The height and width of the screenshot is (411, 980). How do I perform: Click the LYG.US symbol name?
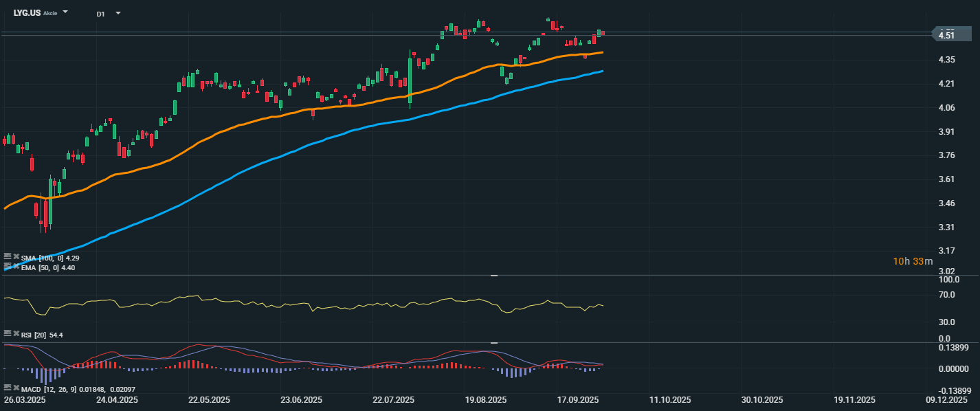27,13
